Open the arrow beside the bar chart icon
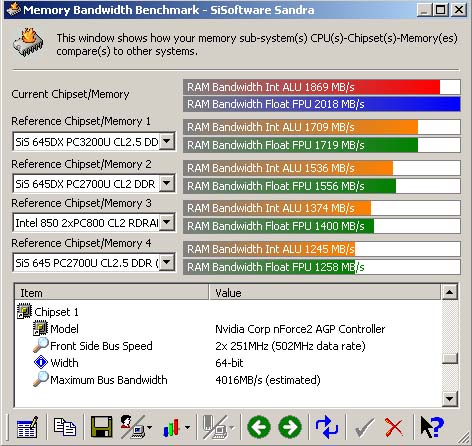Screen dimensions: 472x446 (187, 427)
